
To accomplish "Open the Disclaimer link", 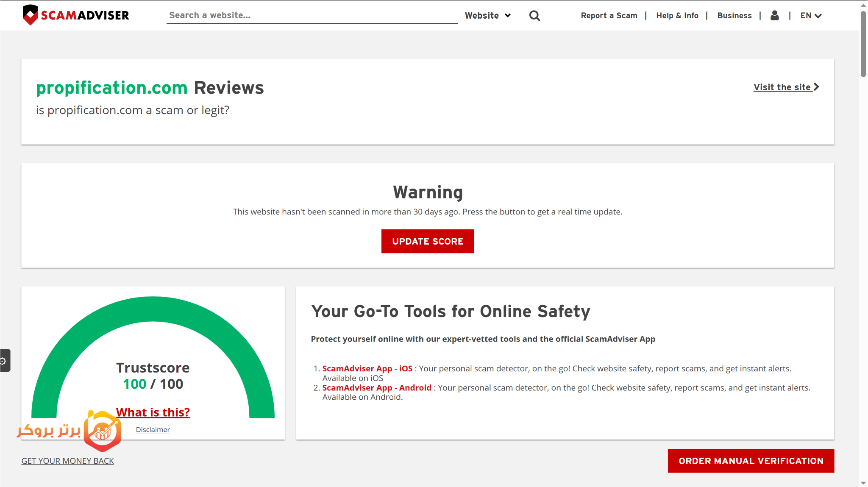I will (x=153, y=430).
